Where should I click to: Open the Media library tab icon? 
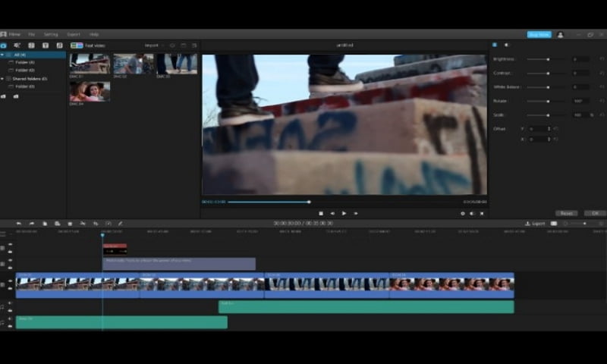4,45
